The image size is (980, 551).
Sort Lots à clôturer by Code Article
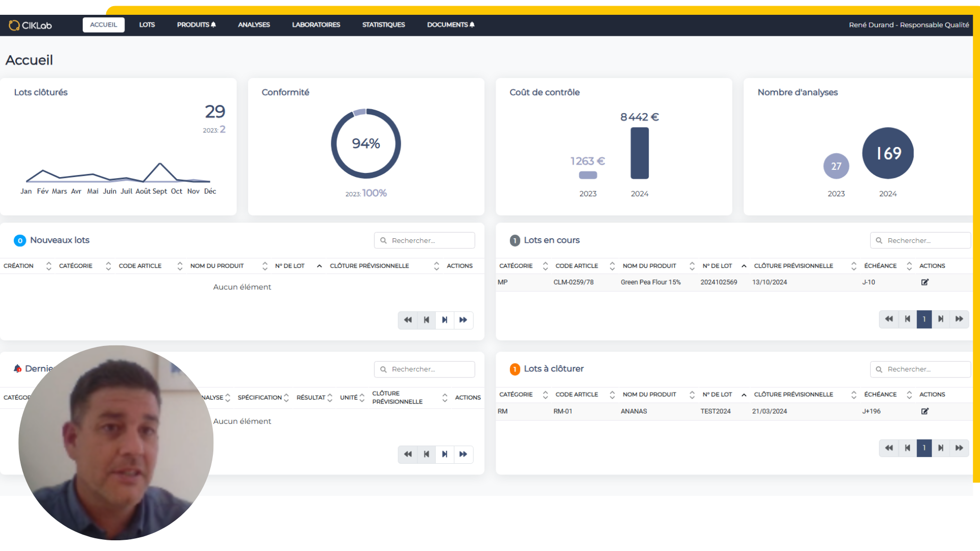612,394
